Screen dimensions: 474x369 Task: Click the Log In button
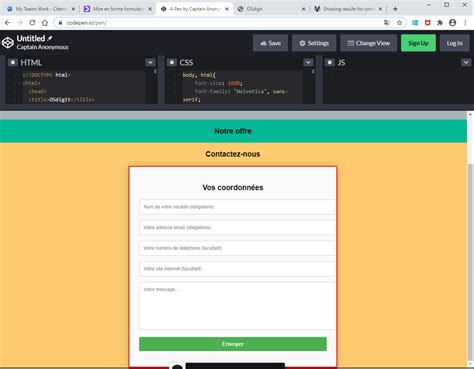(455, 43)
